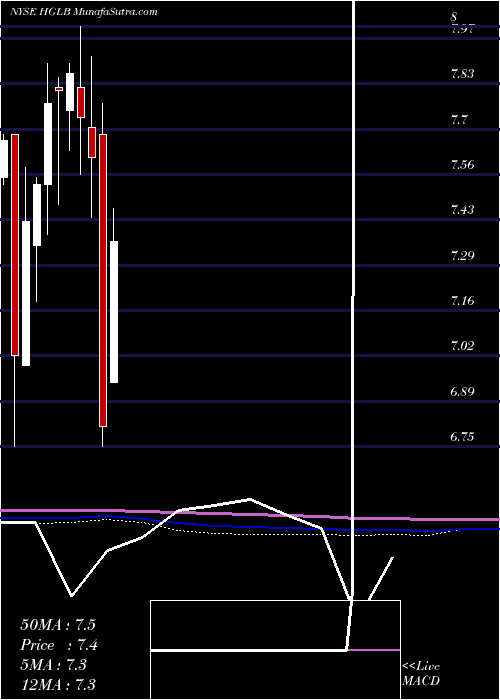
Task: Click the Price : 7.4 readout
Action: tap(59, 645)
